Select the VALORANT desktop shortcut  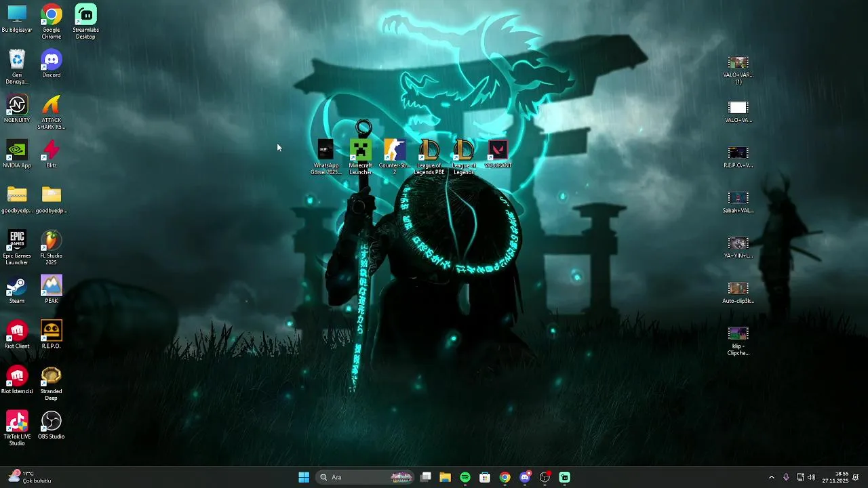(x=498, y=154)
